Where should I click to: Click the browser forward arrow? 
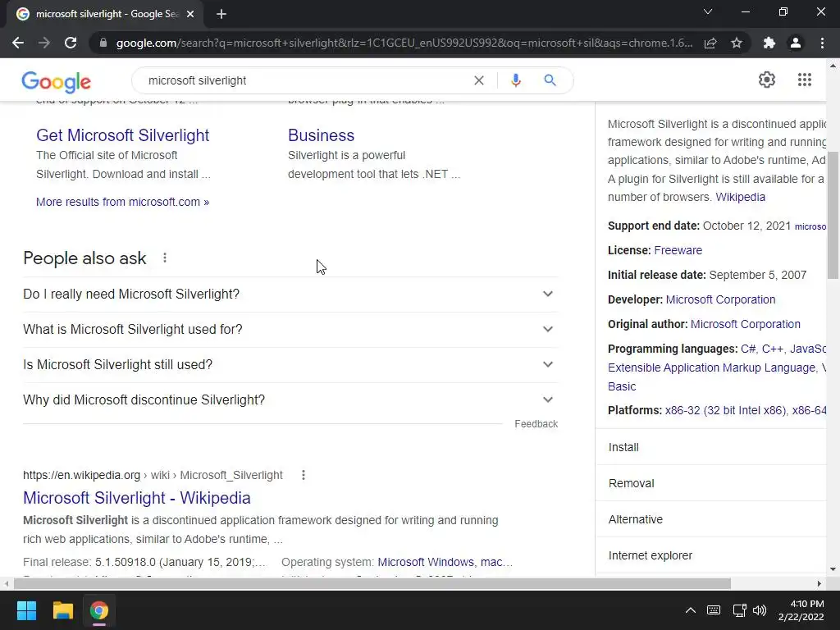pos(44,43)
